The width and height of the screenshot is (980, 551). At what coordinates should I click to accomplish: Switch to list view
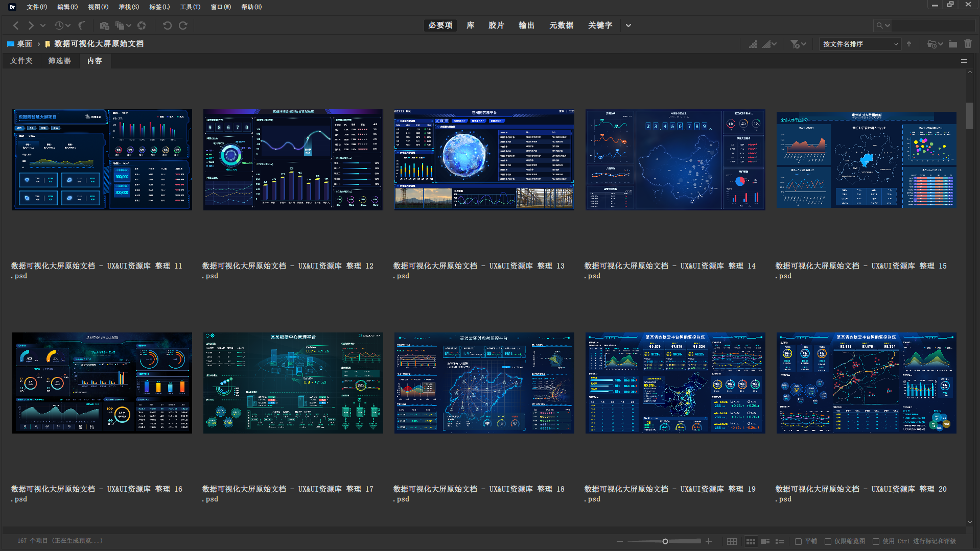[780, 541]
